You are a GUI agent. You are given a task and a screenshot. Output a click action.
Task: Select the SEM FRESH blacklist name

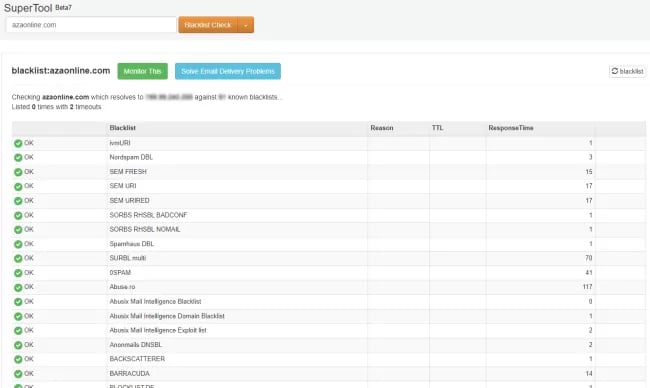point(128,172)
